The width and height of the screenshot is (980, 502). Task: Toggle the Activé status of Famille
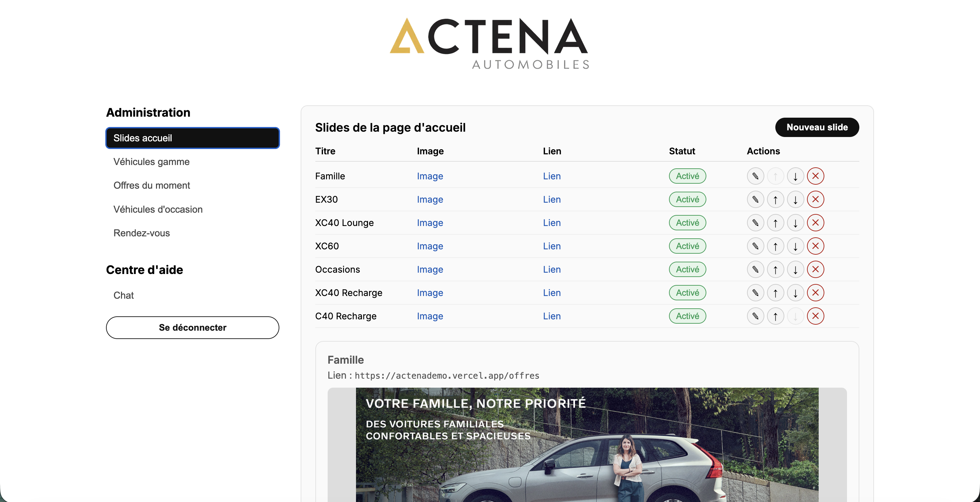(x=687, y=176)
